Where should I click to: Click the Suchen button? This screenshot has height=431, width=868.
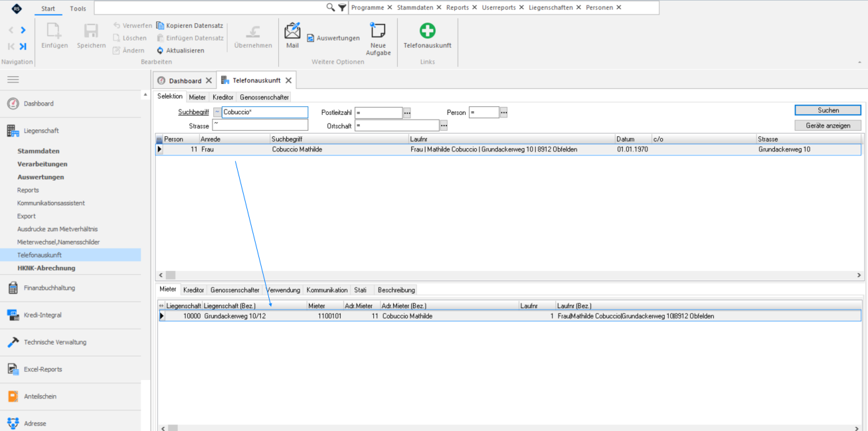pyautogui.click(x=828, y=110)
